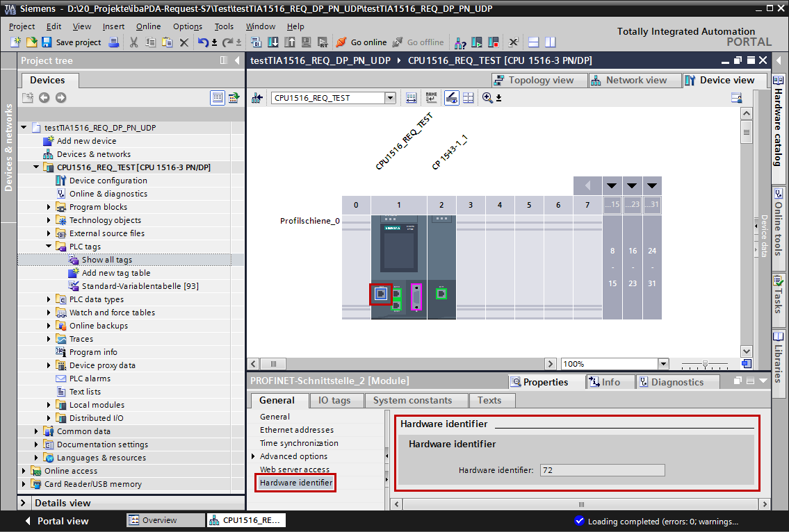Collapse the Project tree panel arrow
Viewport: 789px width, 532px height.
point(236,60)
